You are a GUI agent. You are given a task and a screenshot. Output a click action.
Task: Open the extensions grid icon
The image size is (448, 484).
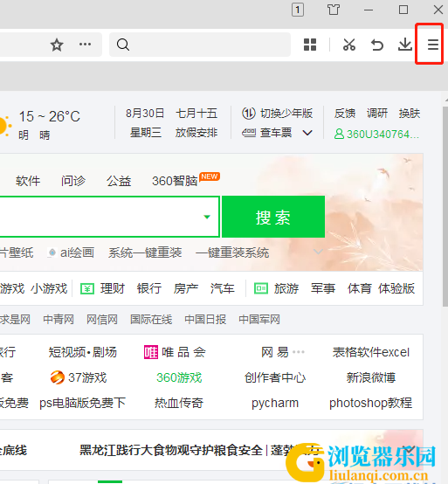pyautogui.click(x=310, y=45)
